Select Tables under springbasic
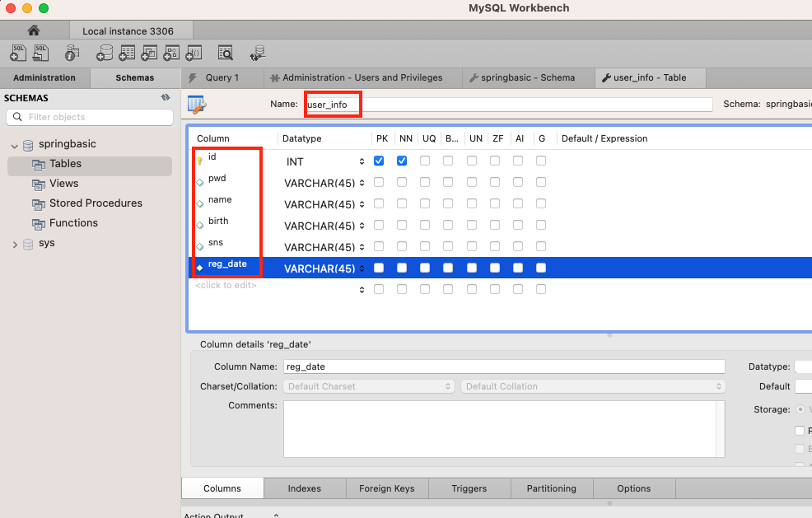 coord(90,164)
